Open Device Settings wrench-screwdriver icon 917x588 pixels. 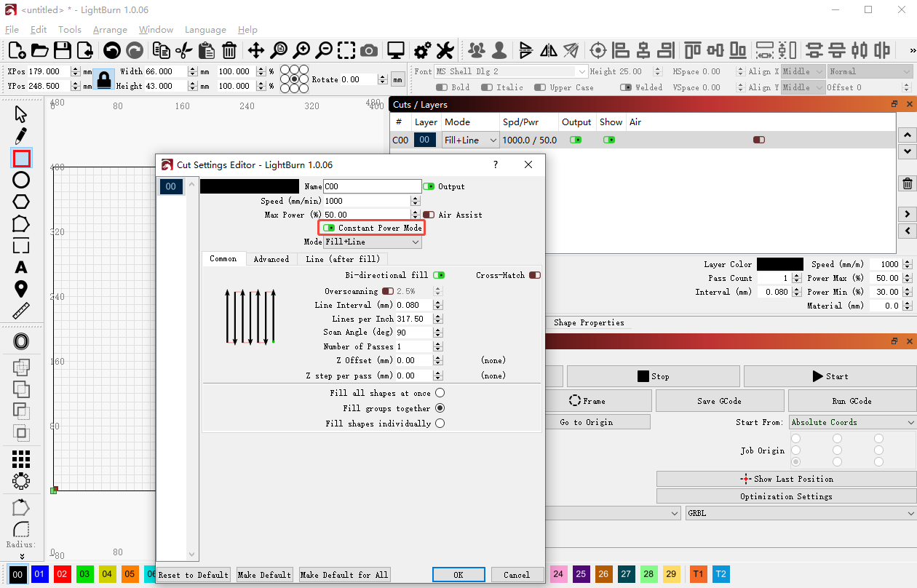click(x=445, y=50)
